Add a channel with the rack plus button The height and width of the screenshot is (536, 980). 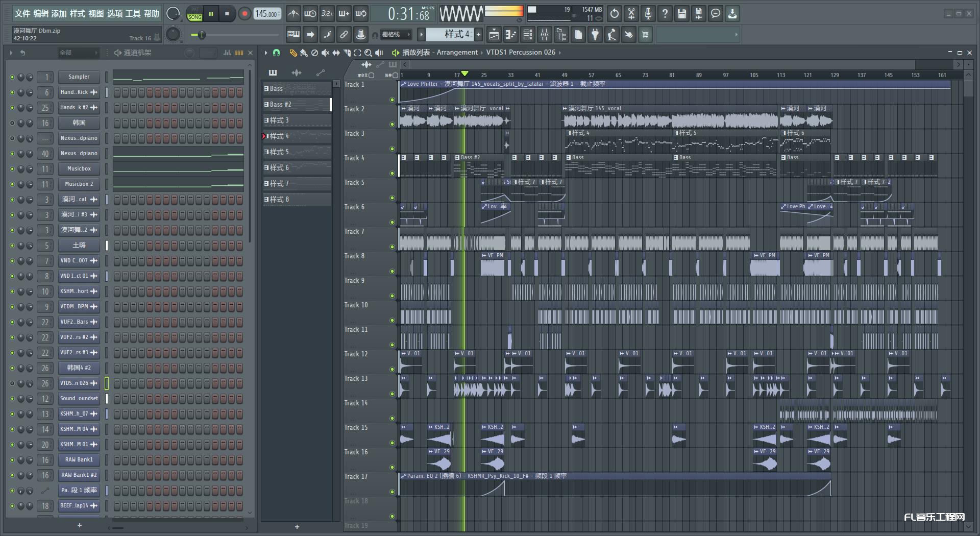point(79,526)
